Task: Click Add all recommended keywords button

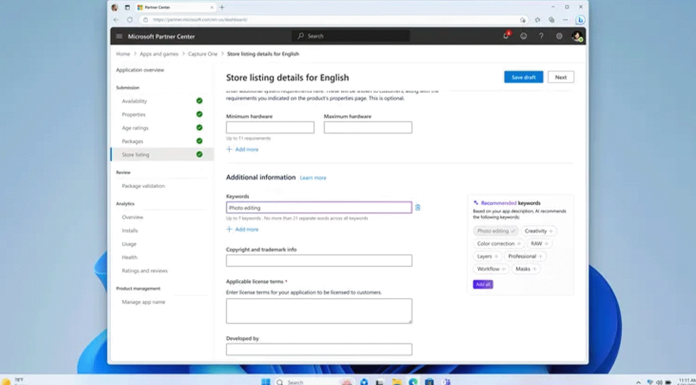Action: coord(483,284)
